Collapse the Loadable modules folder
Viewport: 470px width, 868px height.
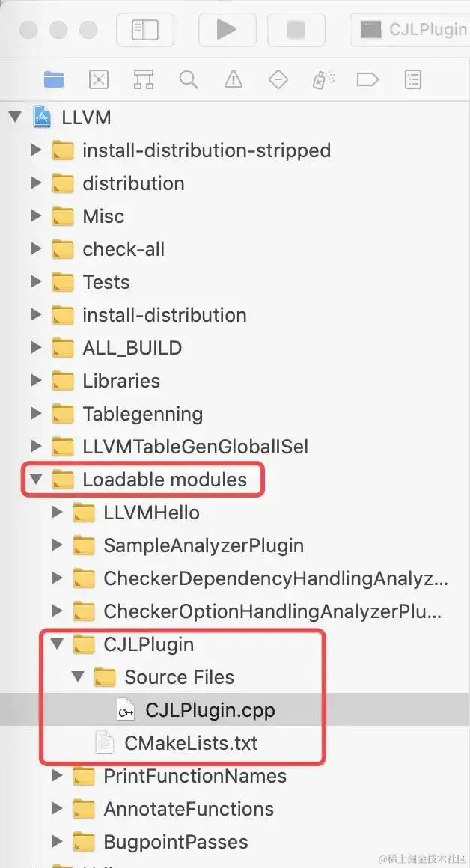[x=36, y=480]
